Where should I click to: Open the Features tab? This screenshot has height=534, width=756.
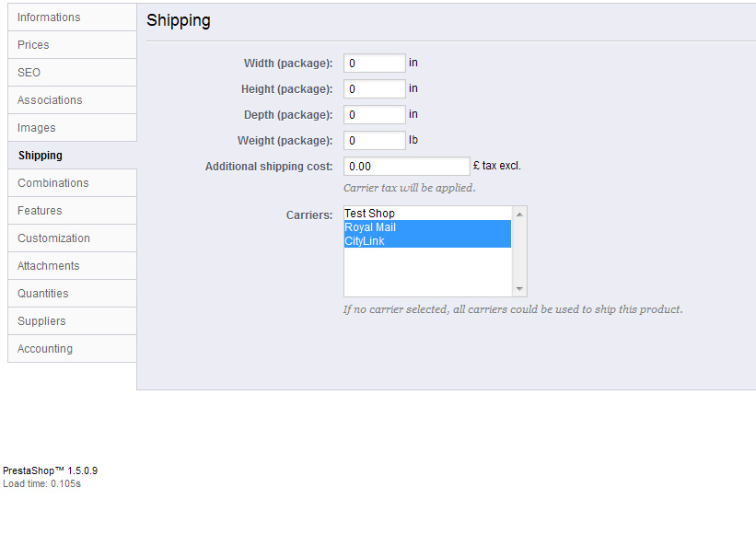73,211
